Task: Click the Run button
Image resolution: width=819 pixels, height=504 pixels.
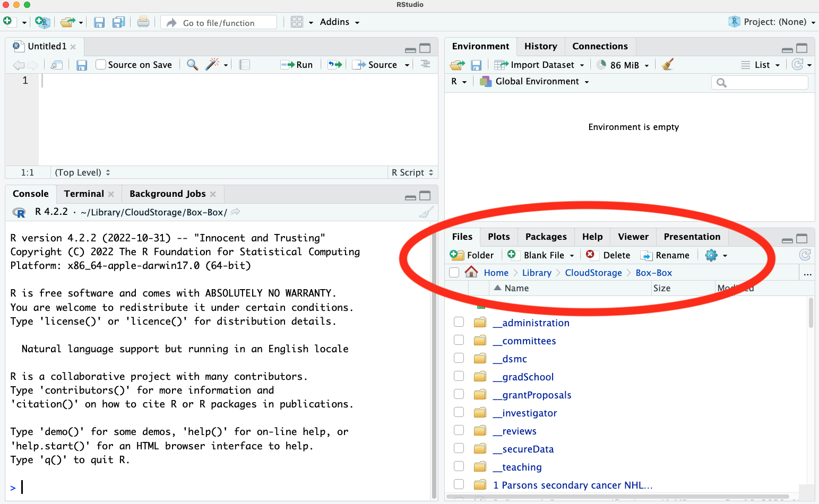Action: point(297,65)
